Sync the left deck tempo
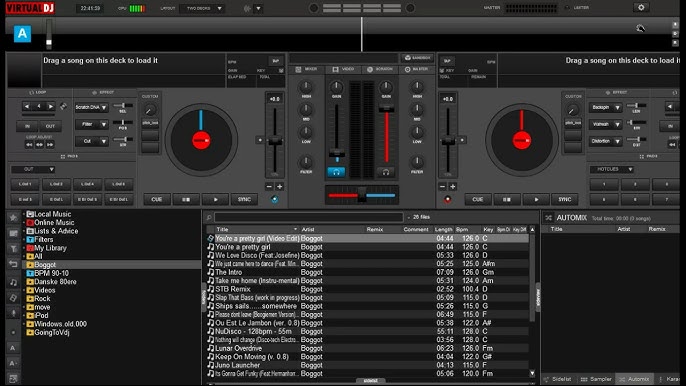The width and height of the screenshot is (686, 386). [244, 200]
